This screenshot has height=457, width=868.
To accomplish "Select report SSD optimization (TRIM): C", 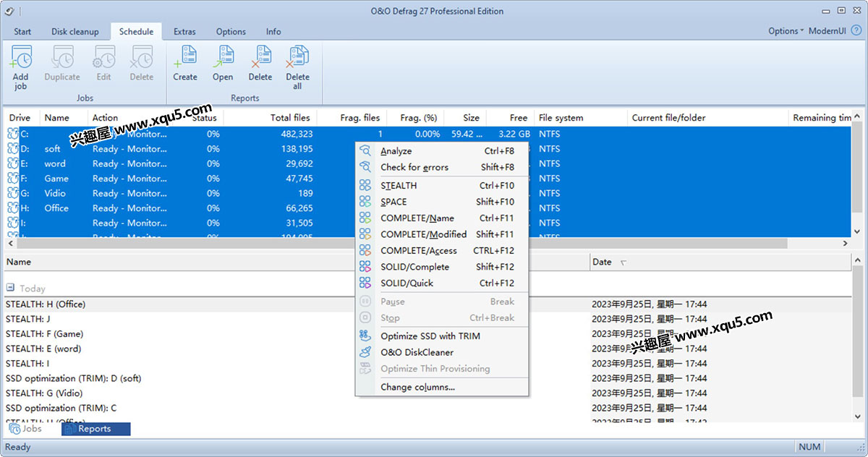I will coord(61,408).
